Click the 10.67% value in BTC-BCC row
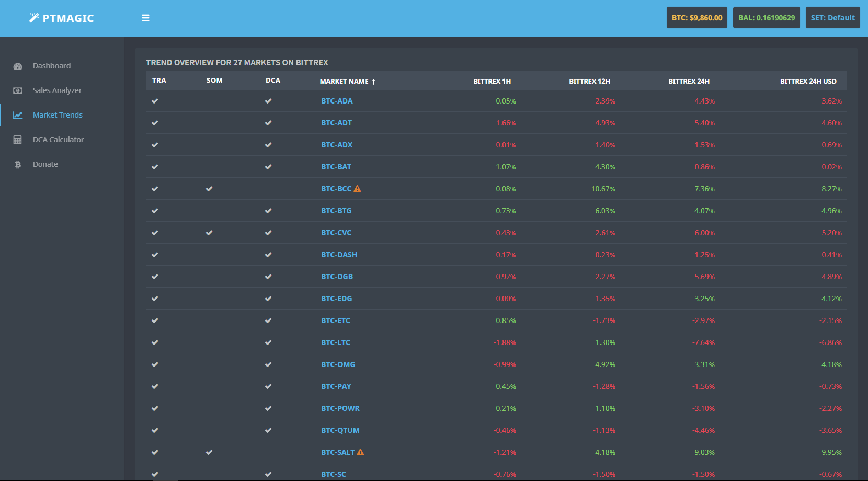 pos(603,189)
